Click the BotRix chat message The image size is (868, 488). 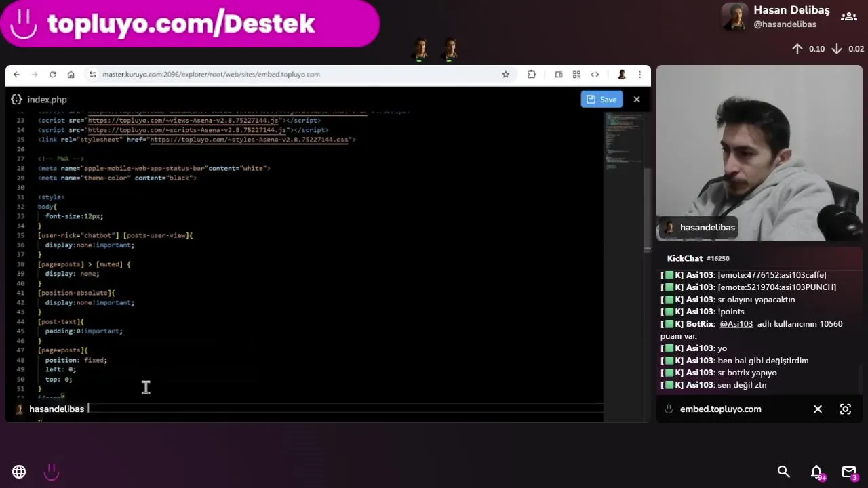point(751,330)
